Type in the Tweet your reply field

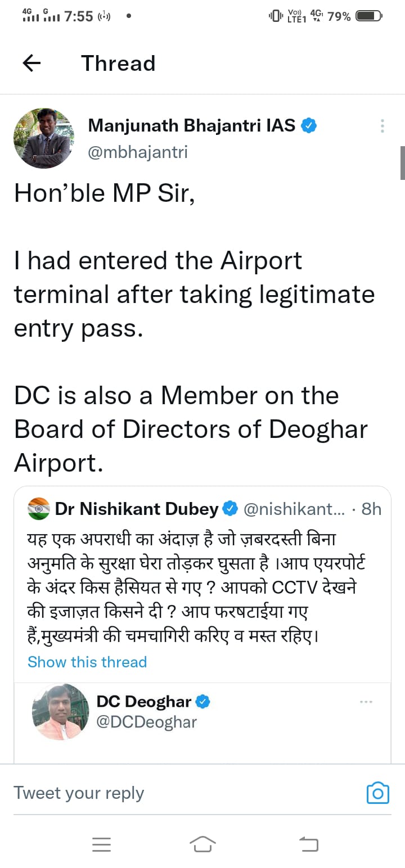click(169, 793)
